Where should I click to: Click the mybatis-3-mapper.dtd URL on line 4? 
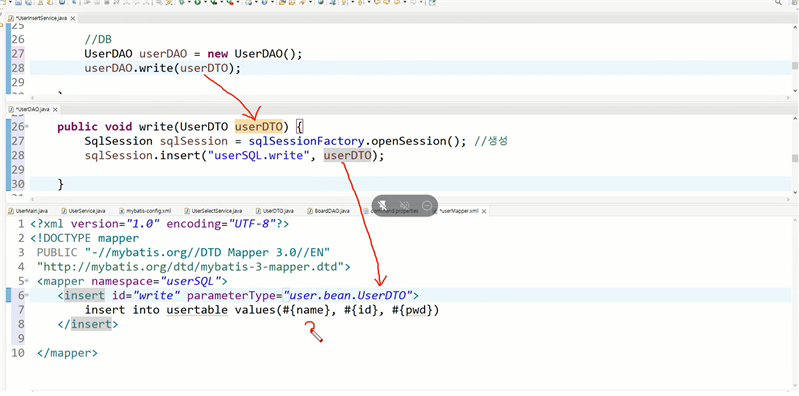pyautogui.click(x=190, y=267)
